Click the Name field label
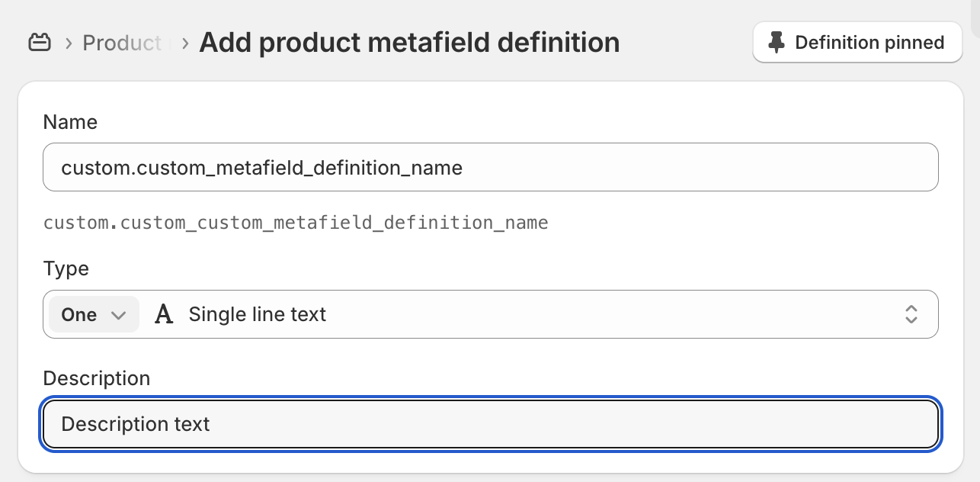This screenshot has width=980, height=482. coord(70,122)
